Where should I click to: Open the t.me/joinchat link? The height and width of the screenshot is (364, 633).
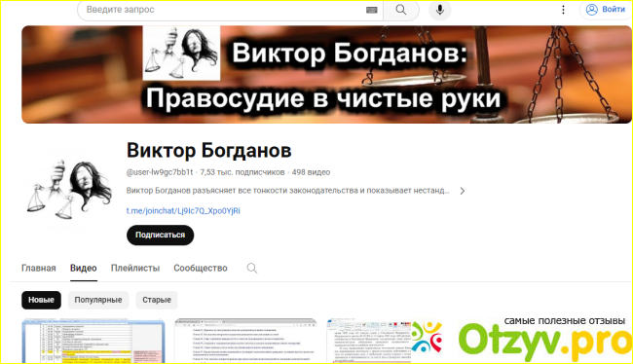coord(183,210)
